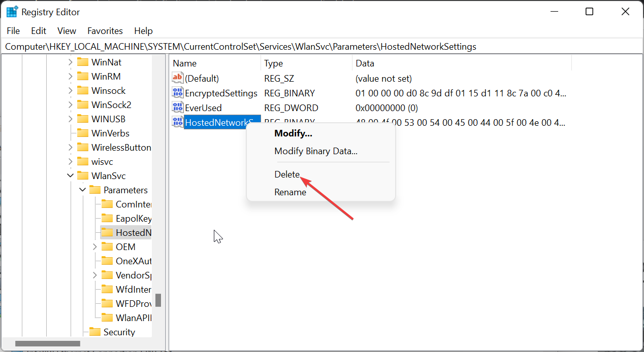Collapse the Parameters tree node
644x352 pixels.
pos(83,190)
